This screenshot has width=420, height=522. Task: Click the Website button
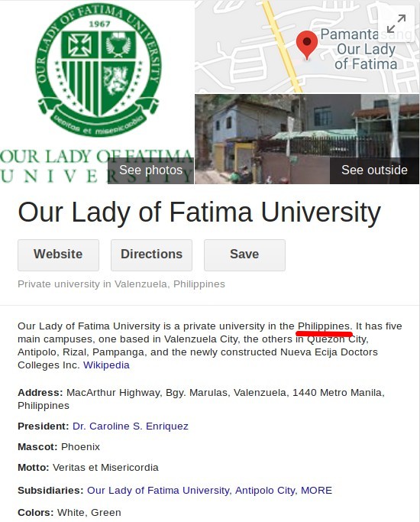click(58, 255)
